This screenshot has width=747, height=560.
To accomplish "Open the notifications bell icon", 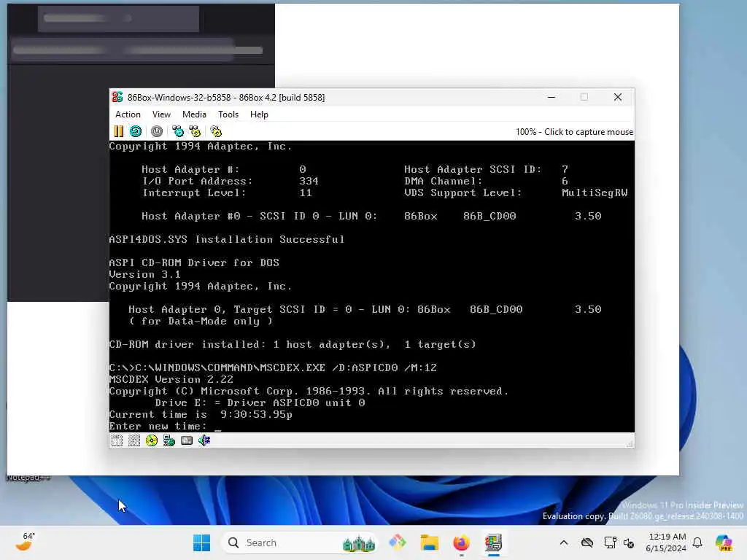I will (697, 542).
